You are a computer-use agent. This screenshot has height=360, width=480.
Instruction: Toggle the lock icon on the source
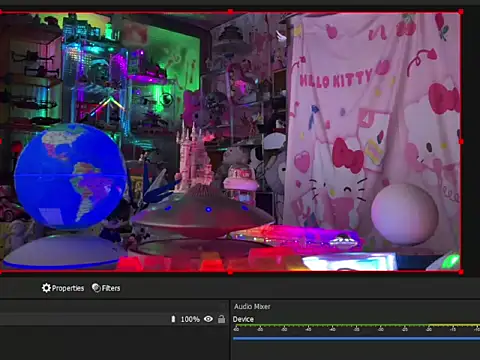[x=221, y=319]
